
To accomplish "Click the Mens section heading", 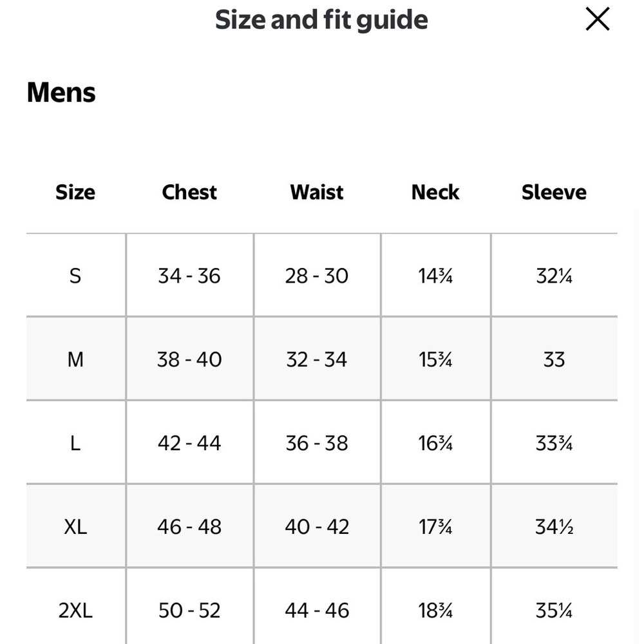I will [x=61, y=92].
